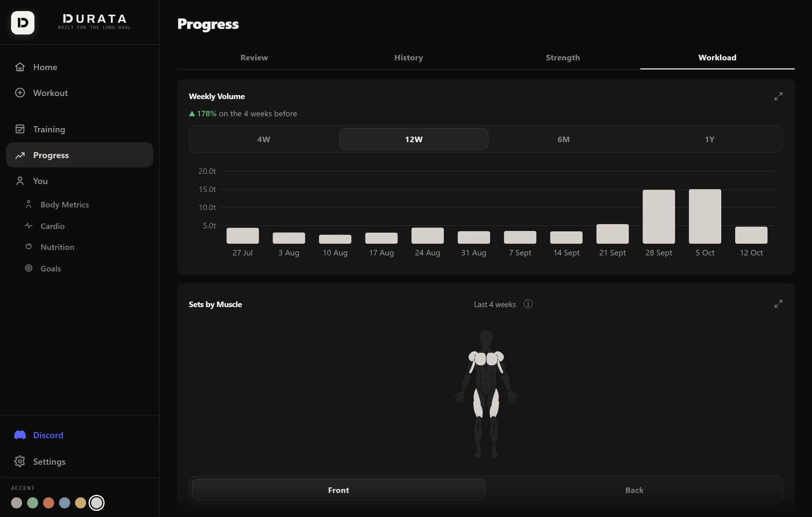The width and height of the screenshot is (812, 517).
Task: Click the Discord logo icon
Action: click(20, 435)
